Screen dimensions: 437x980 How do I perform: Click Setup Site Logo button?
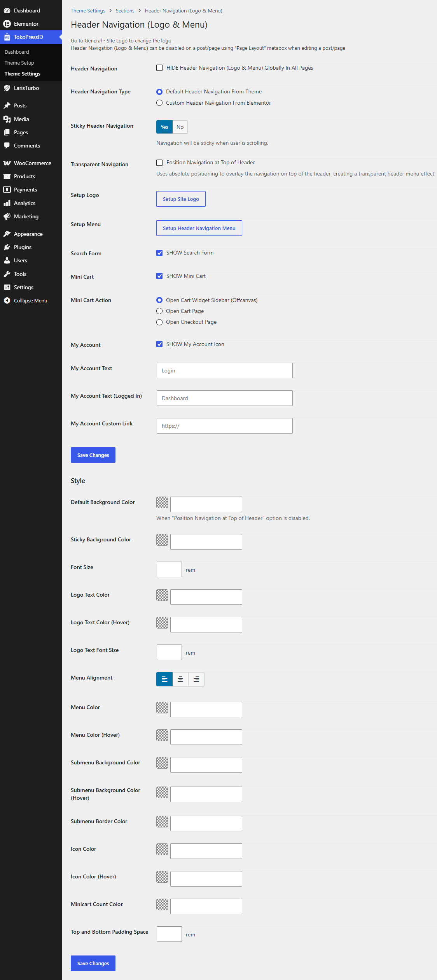point(181,199)
